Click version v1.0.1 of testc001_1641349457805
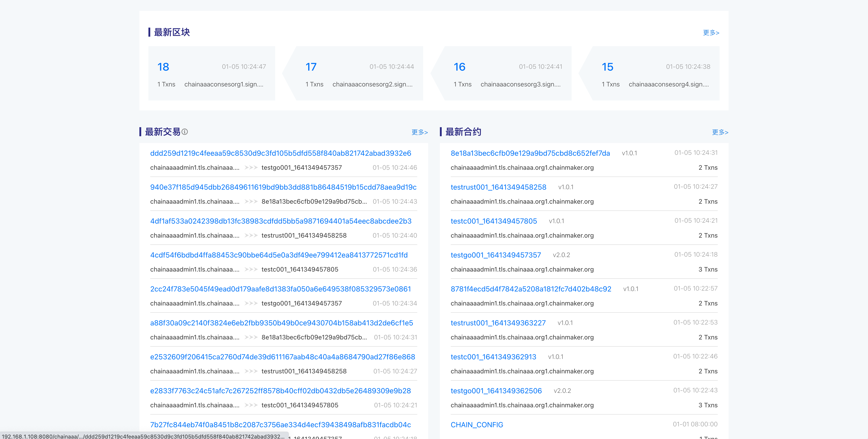 click(x=556, y=221)
